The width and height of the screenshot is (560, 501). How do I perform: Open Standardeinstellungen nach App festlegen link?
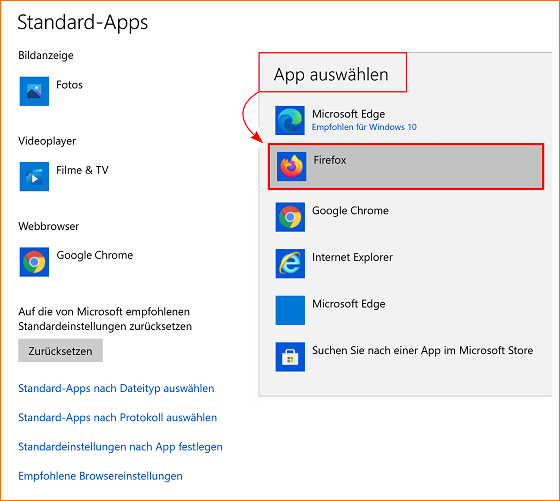coord(120,447)
